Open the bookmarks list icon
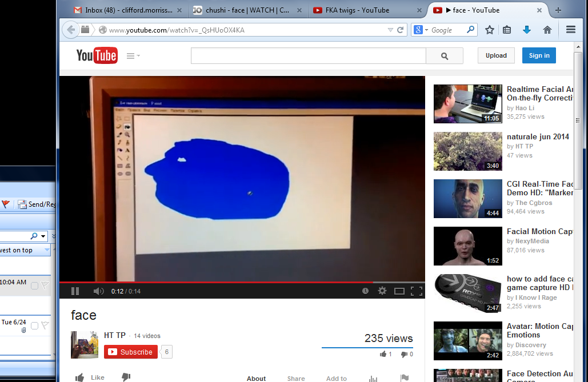Screen dimensions: 588x382 pyautogui.click(x=507, y=30)
